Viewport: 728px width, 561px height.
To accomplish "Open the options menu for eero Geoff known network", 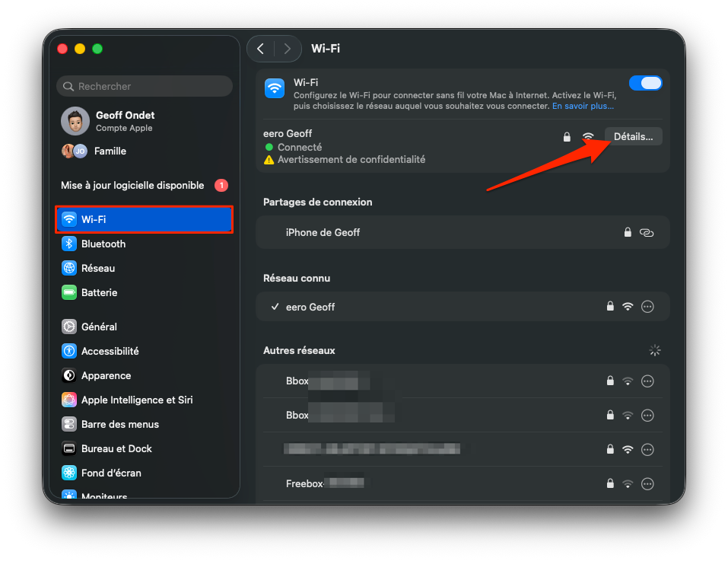I will coord(647,306).
